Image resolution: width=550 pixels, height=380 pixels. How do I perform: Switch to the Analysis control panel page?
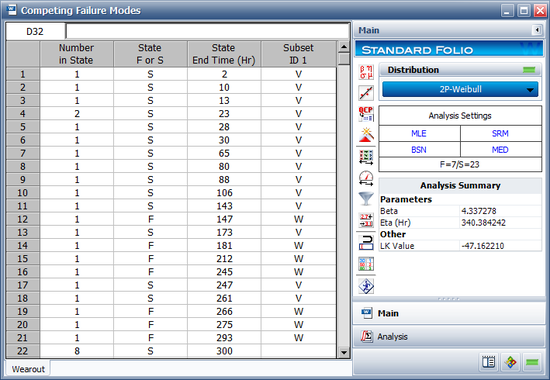449,336
